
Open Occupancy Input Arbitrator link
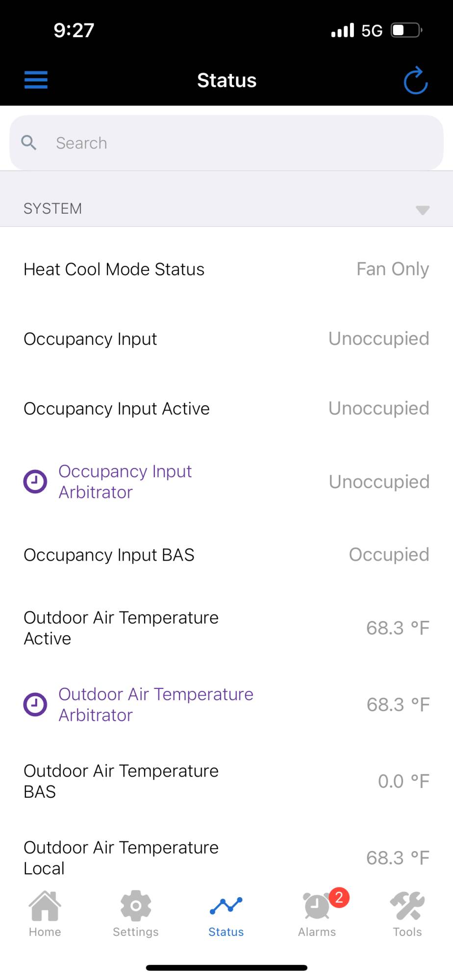[x=125, y=482]
